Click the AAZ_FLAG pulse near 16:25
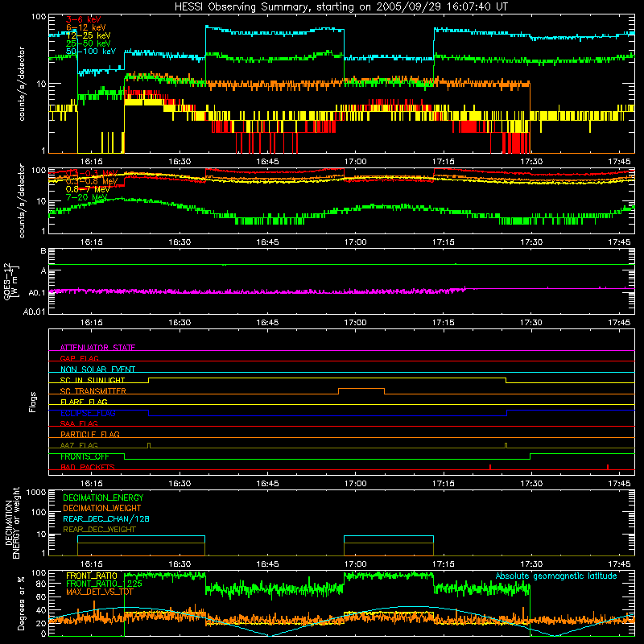This screenshot has height=644, width=644. (x=149, y=445)
